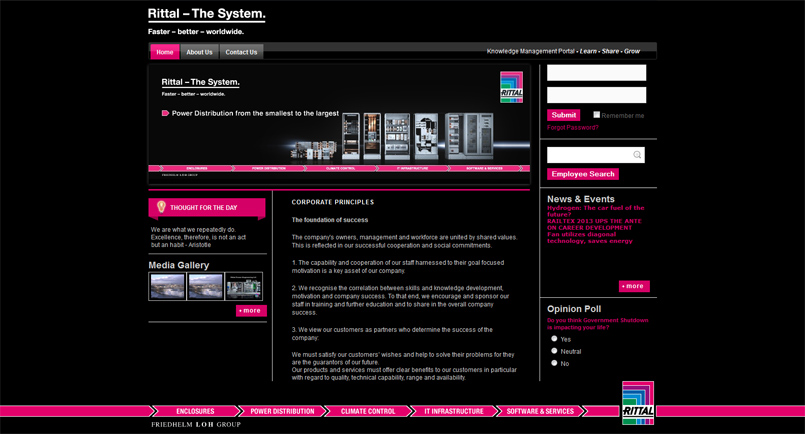The height and width of the screenshot is (434, 805).
Task: Open the RAILTEX 2013 news link
Action: (595, 224)
